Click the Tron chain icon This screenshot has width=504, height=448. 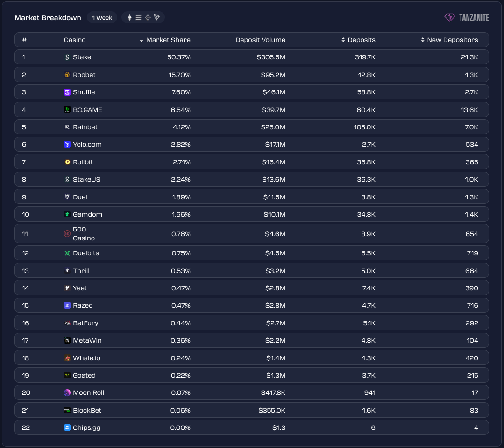click(157, 17)
